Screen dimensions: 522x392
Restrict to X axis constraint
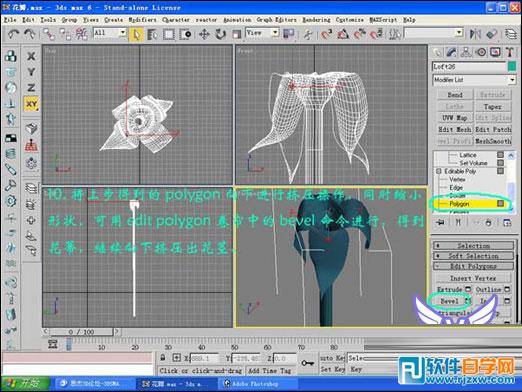(31, 56)
